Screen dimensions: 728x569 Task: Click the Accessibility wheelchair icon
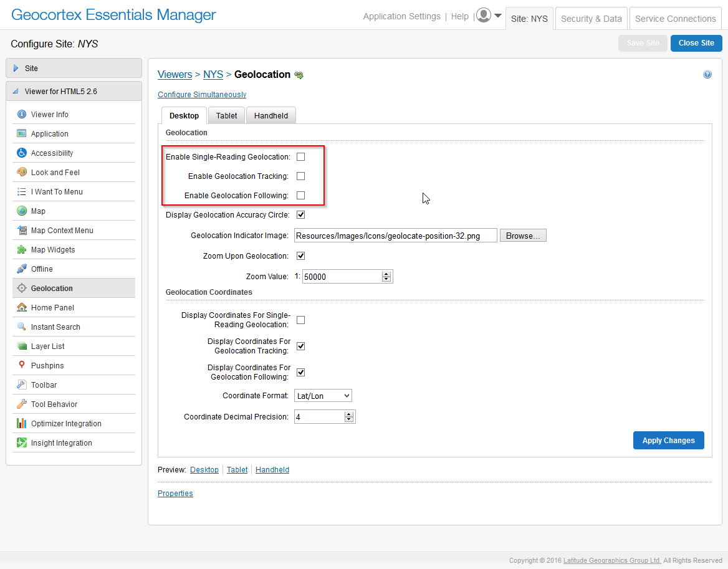click(21, 153)
